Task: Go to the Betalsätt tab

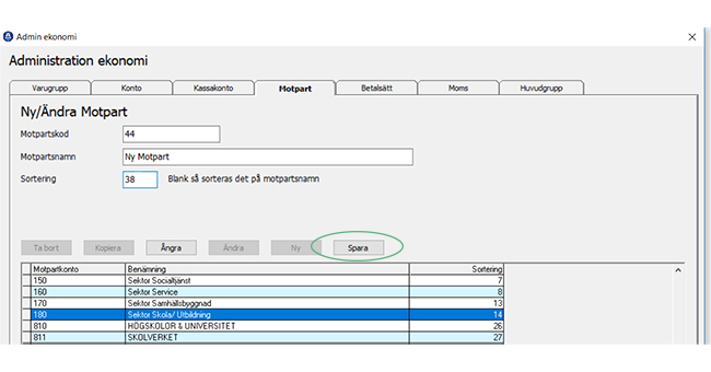Action: [377, 88]
